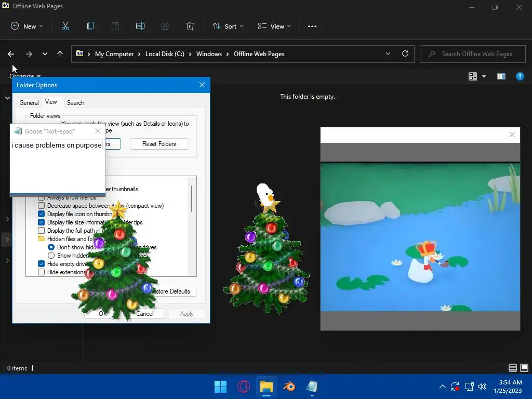
Task: Open the Sort dropdown
Action: (228, 26)
